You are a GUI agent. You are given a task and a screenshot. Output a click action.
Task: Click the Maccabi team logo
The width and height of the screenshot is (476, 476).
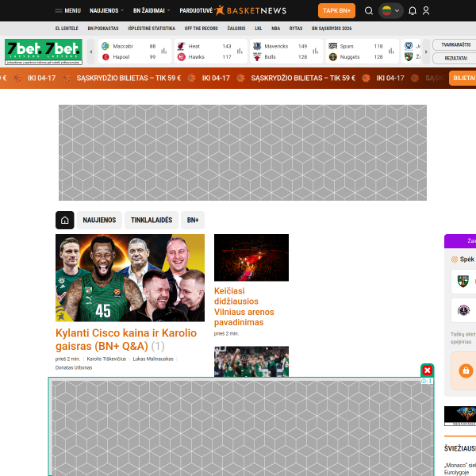[106, 46]
